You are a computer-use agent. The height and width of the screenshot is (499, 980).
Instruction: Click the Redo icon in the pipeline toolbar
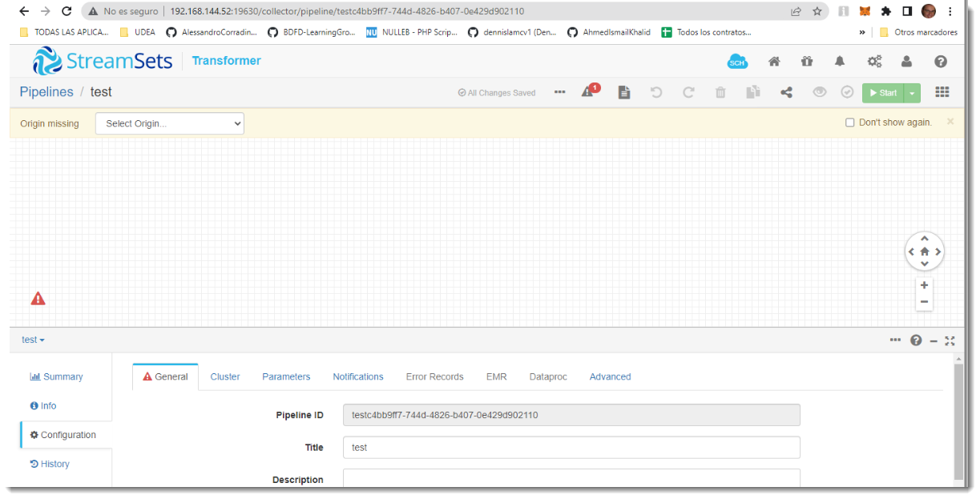pos(688,92)
